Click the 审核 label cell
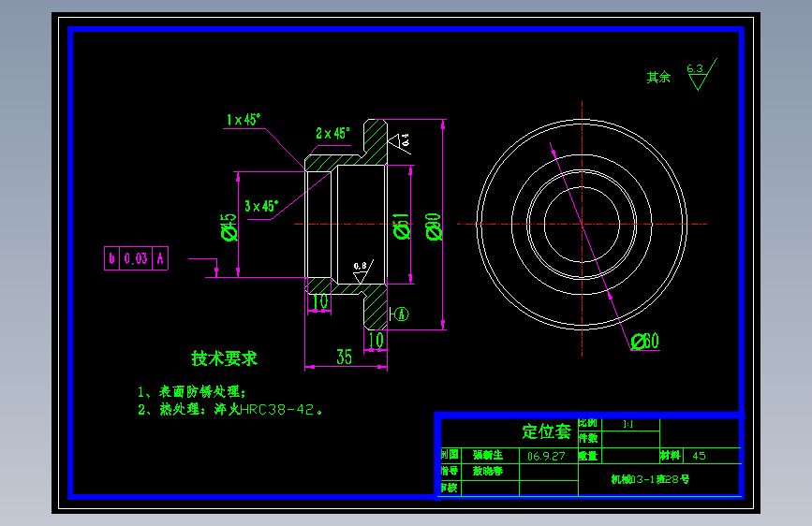Image resolution: width=812 pixels, height=526 pixels. 449,488
